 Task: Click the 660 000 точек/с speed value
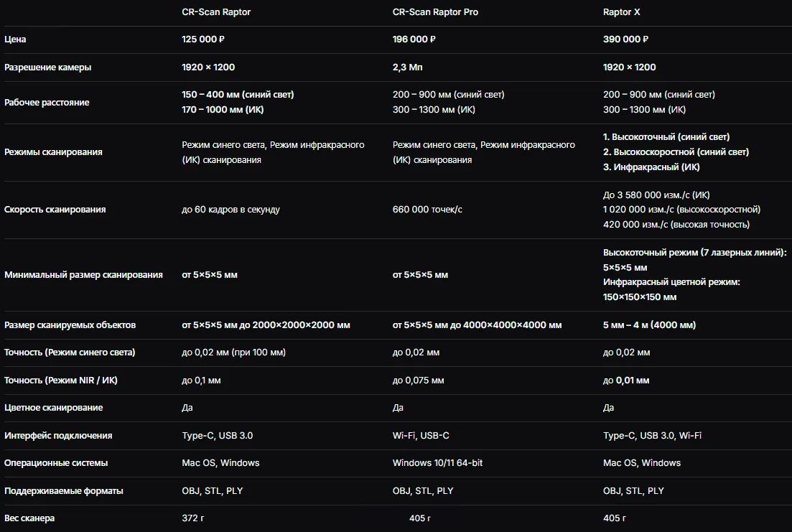(x=427, y=210)
